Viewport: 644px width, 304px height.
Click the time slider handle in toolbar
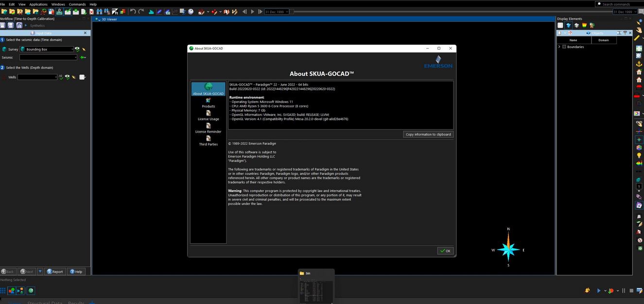[x=292, y=11]
